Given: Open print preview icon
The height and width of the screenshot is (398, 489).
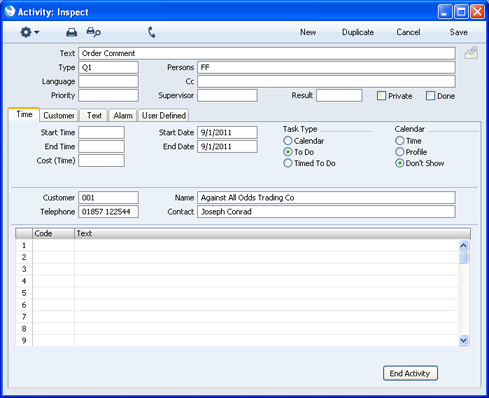Looking at the screenshot, I should [x=93, y=32].
